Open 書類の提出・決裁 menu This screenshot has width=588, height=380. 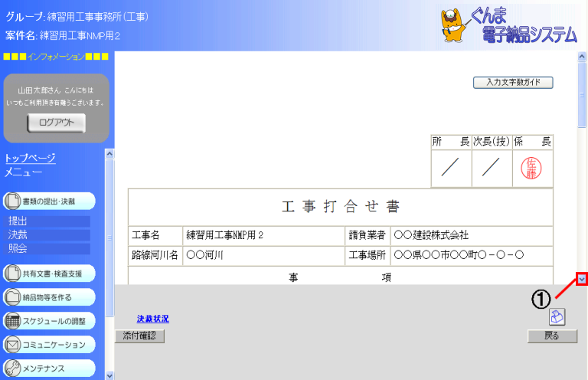pos(49,201)
